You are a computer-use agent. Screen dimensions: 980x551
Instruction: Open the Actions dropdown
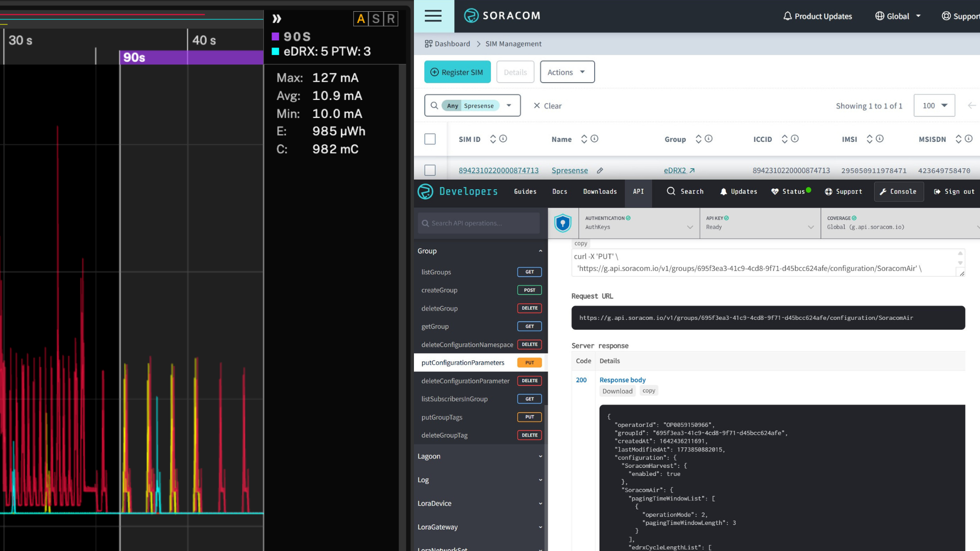pos(567,72)
